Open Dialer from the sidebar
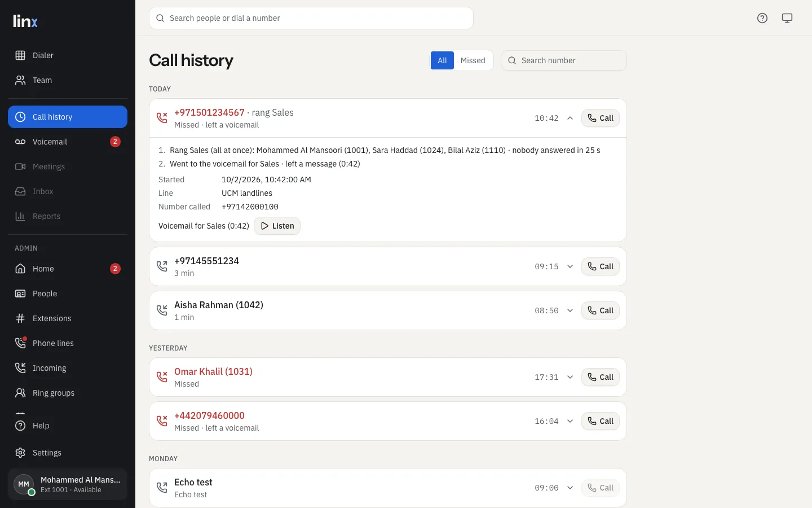Screen dimensions: 812x508 coord(68,55)
